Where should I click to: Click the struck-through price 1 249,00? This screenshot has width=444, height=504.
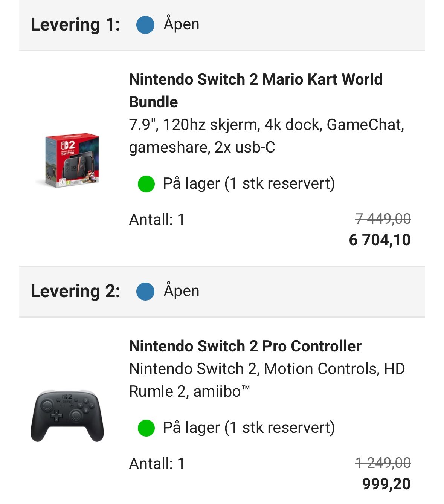(x=383, y=463)
